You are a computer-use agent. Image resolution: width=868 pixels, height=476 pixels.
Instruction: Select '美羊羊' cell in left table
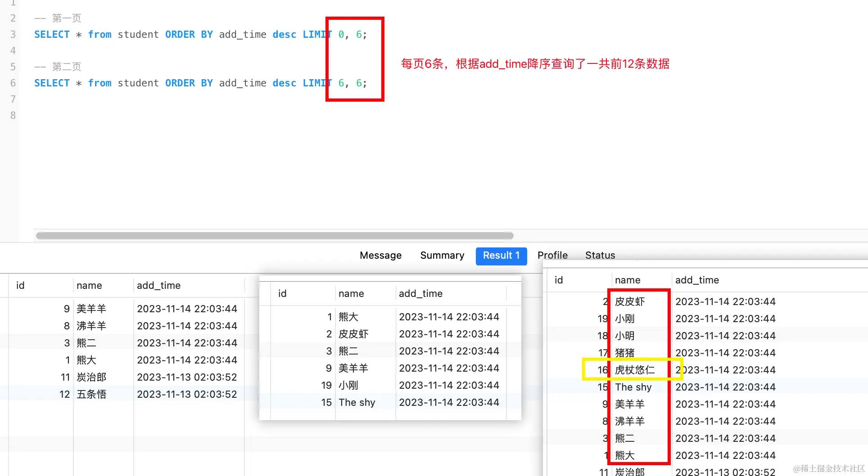click(x=91, y=309)
